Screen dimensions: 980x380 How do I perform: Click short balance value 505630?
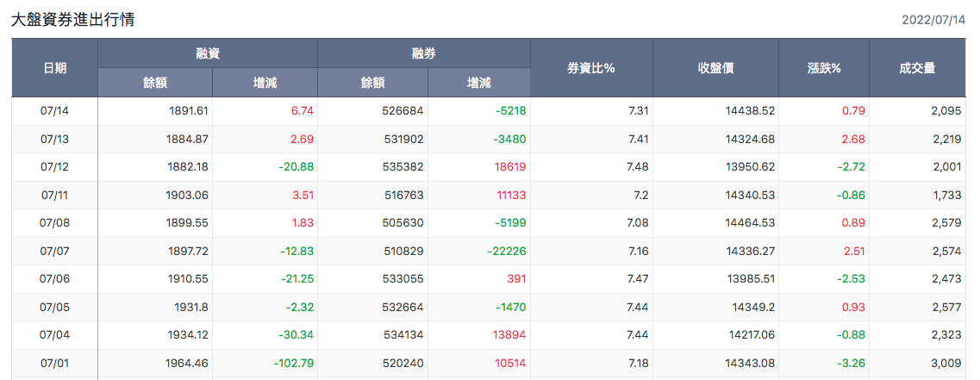click(x=403, y=223)
